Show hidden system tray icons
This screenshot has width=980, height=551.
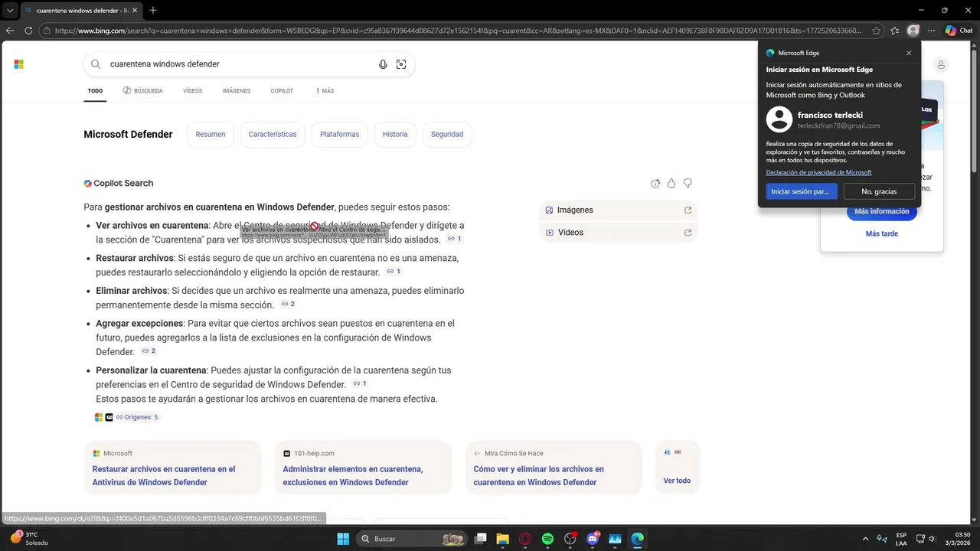tap(865, 539)
